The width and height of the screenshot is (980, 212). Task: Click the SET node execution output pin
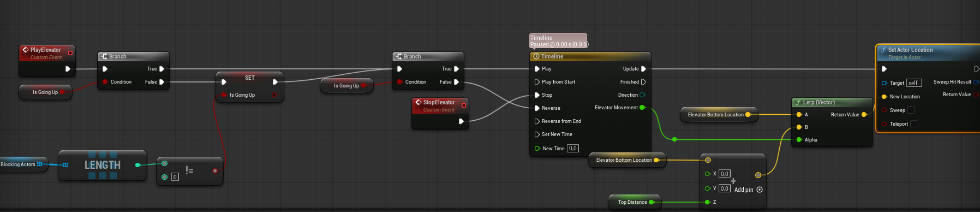point(275,82)
